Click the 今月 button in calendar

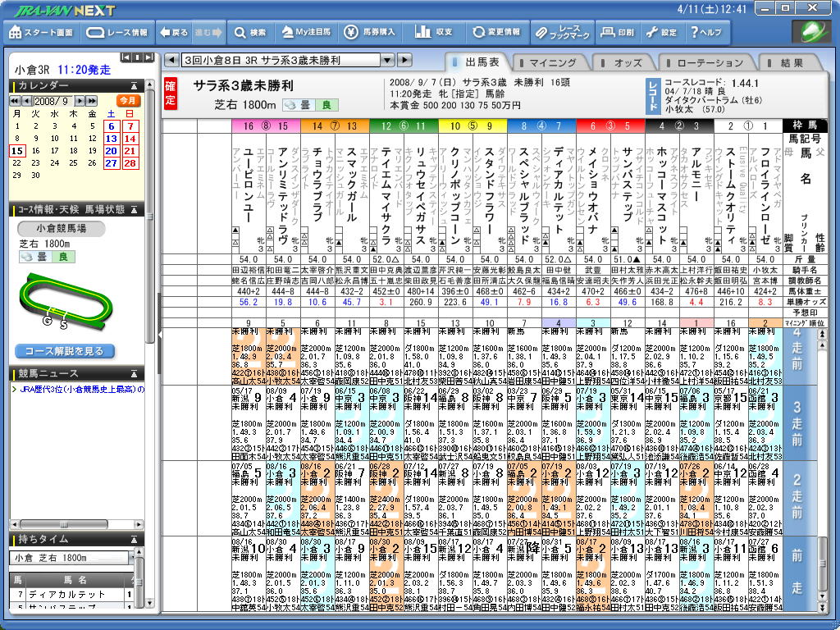coord(128,100)
